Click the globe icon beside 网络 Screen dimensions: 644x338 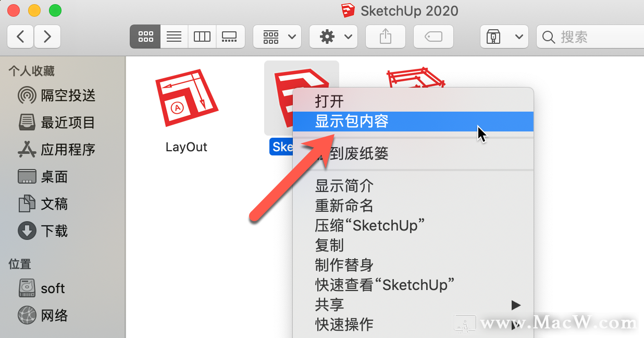(27, 316)
